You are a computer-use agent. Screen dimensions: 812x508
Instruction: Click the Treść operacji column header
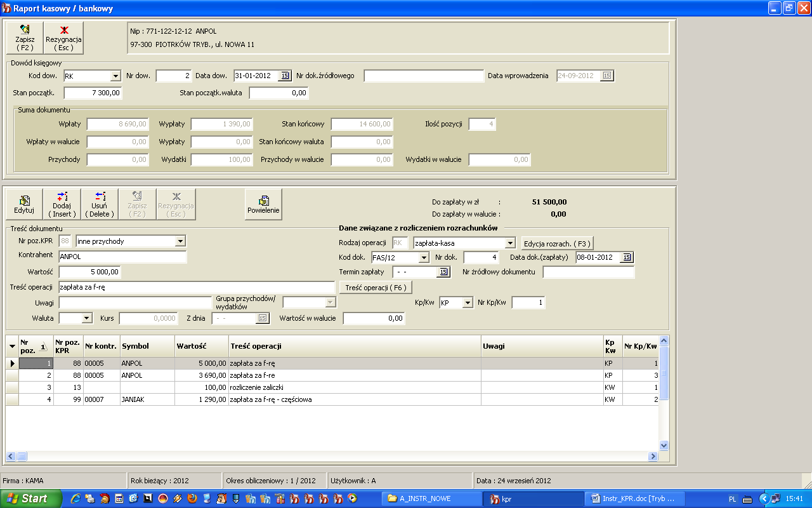[x=355, y=346]
